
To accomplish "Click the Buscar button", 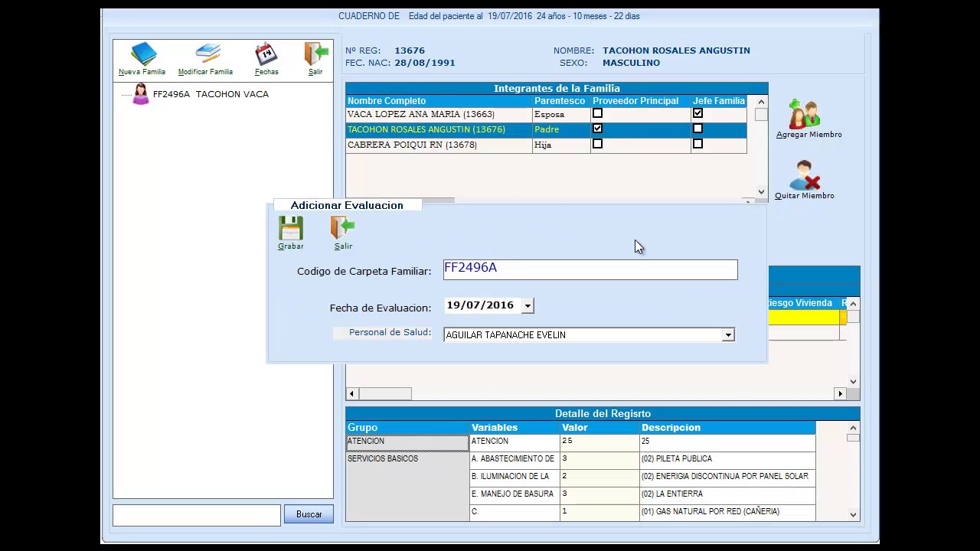I will pos(309,514).
